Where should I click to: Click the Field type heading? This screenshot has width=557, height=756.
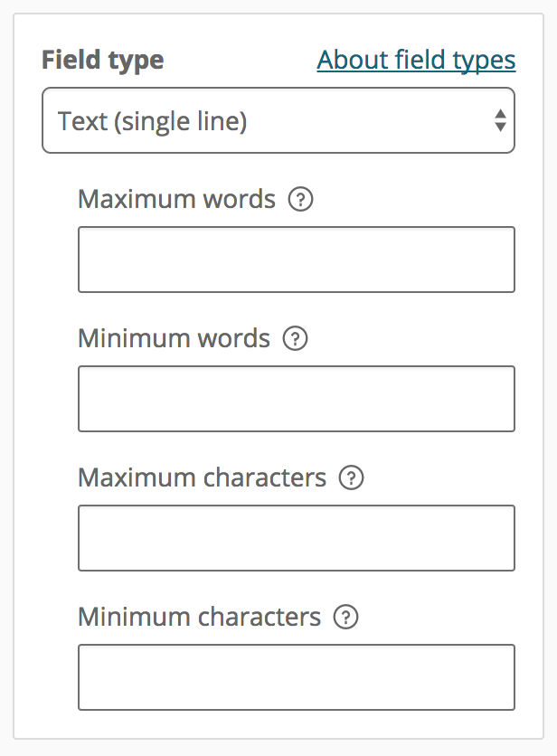coord(102,60)
